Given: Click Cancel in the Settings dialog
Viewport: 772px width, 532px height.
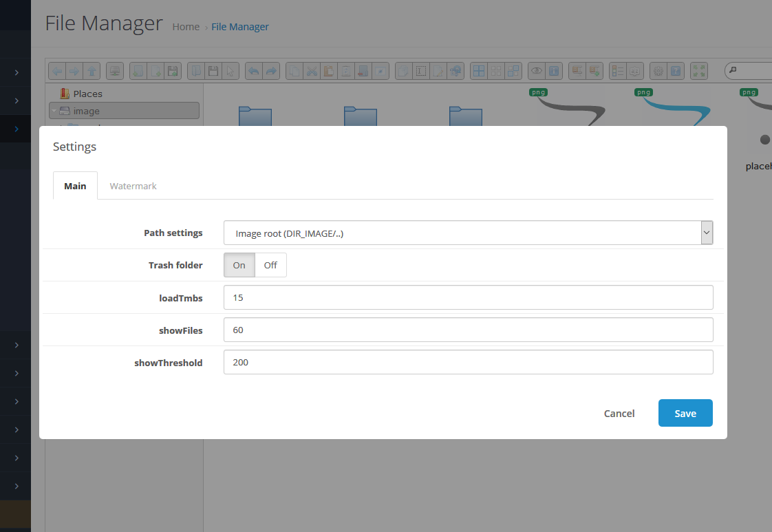Looking at the screenshot, I should 619,414.
